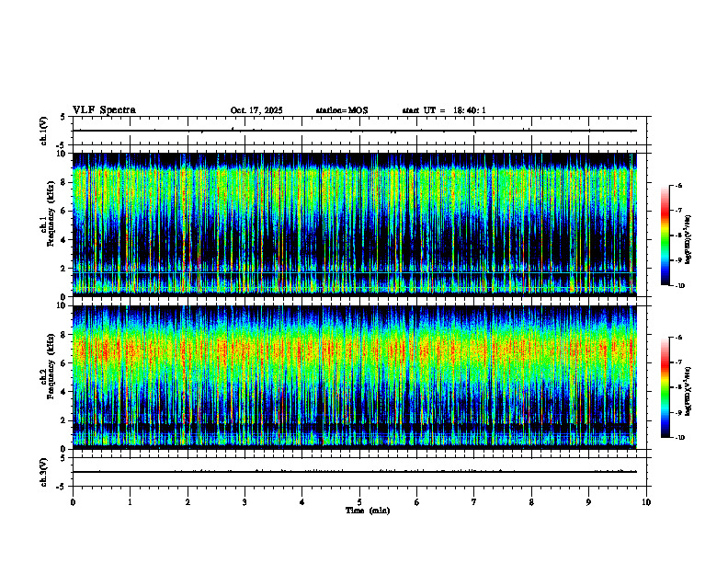Click the ch.1 voltage waveform trace panel
This screenshot has width=728, height=563.
pyautogui.click(x=359, y=131)
